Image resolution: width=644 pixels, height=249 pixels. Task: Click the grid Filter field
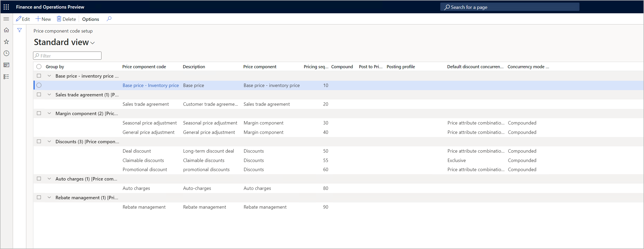(67, 56)
